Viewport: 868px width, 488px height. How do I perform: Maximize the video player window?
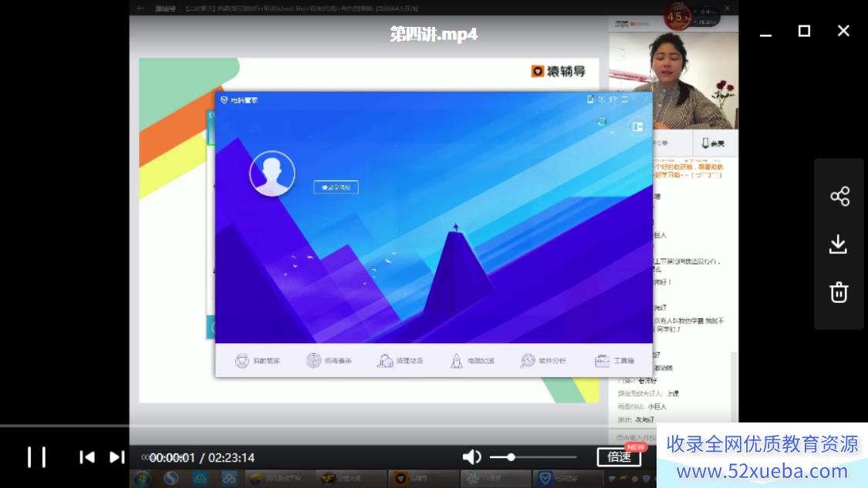click(804, 31)
